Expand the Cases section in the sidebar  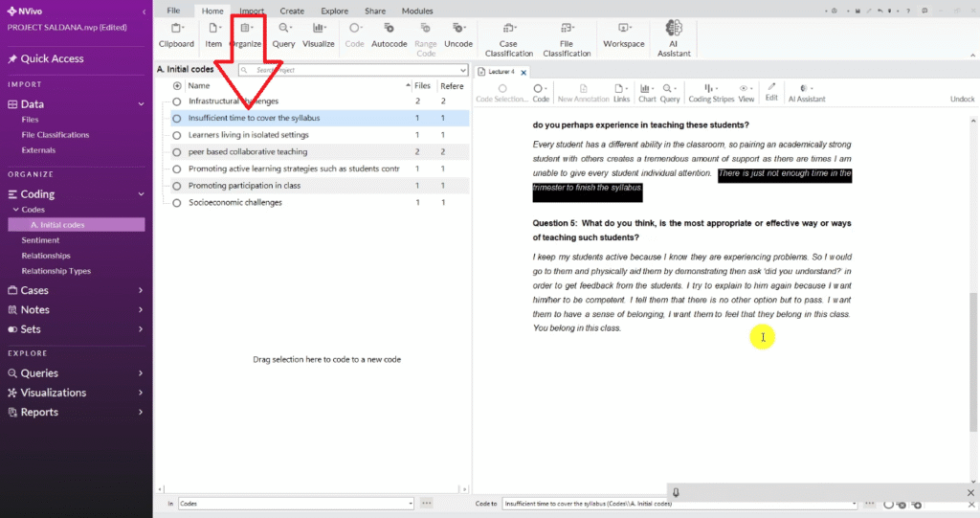[x=141, y=291]
